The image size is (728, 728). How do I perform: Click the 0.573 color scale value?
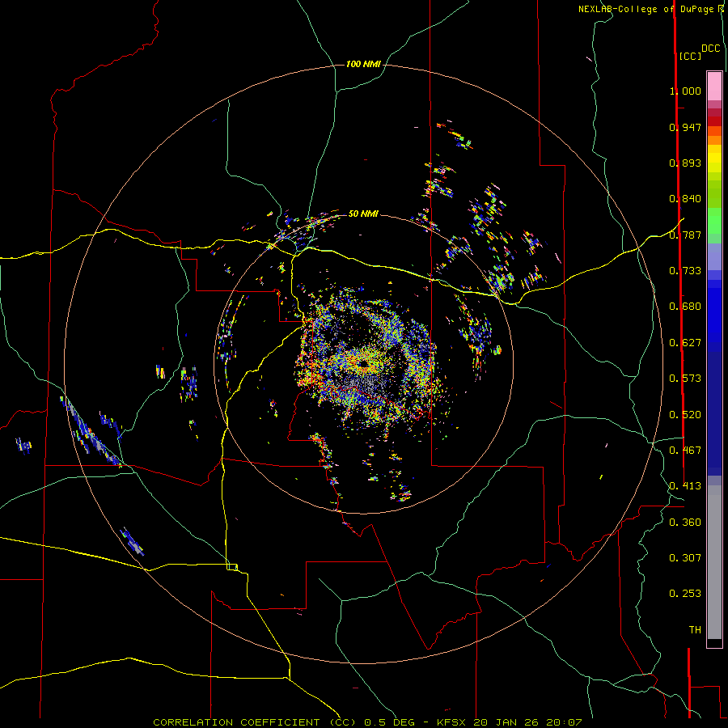pos(685,379)
